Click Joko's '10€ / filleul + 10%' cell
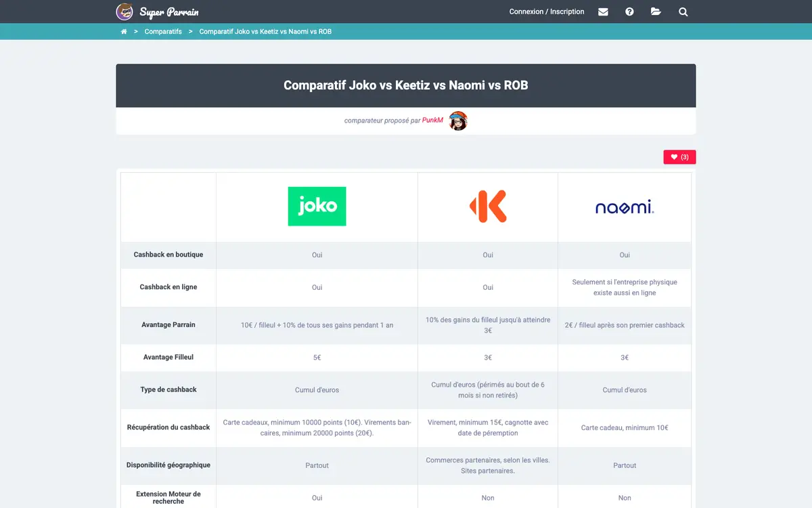The image size is (812, 508). [x=317, y=325]
